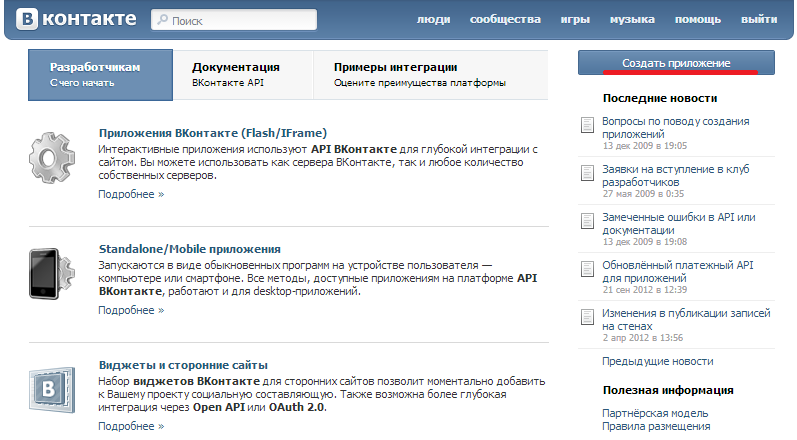Click the date 13 дек 2009 в 19:05
Image resolution: width=797 pixels, height=440 pixels.
pyautogui.click(x=645, y=146)
